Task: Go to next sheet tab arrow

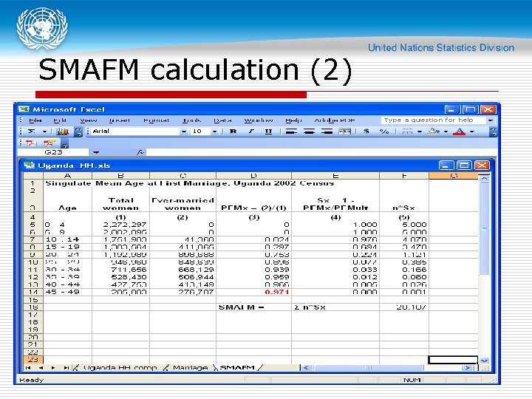Action: click(x=53, y=368)
